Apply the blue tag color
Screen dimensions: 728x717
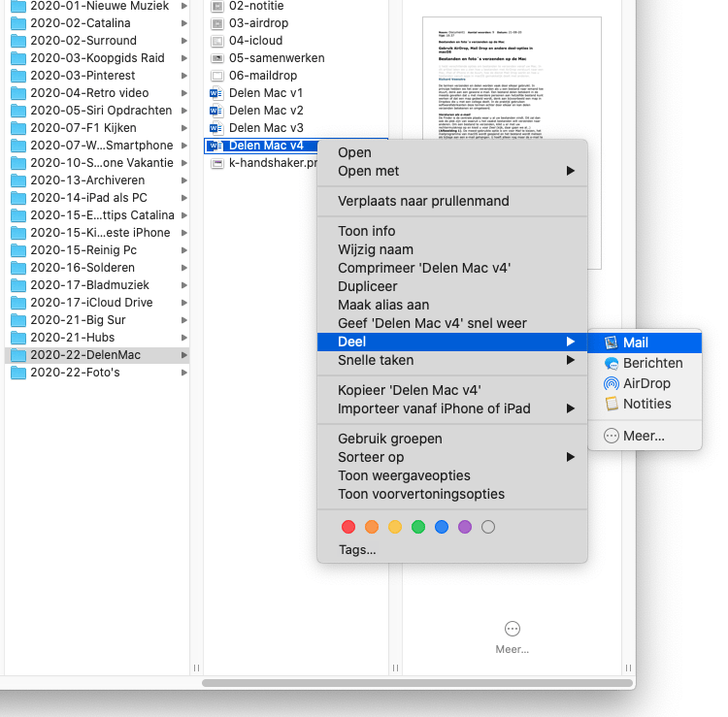(442, 527)
